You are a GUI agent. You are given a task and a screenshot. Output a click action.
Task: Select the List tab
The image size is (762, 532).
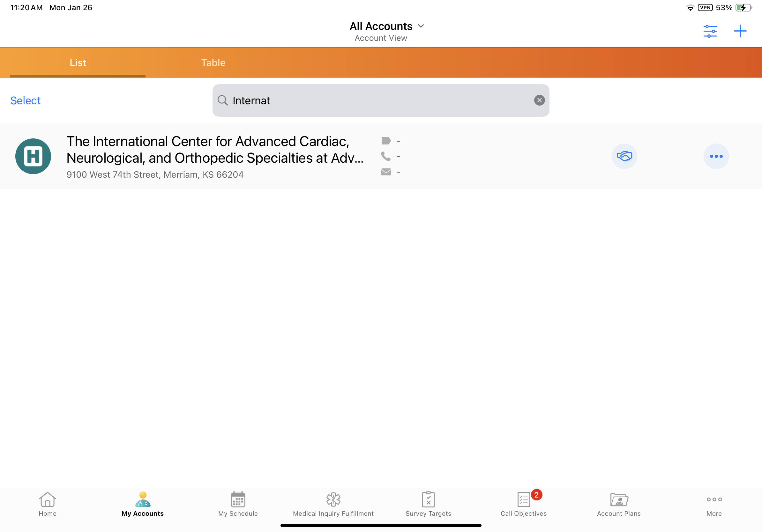[x=78, y=63]
